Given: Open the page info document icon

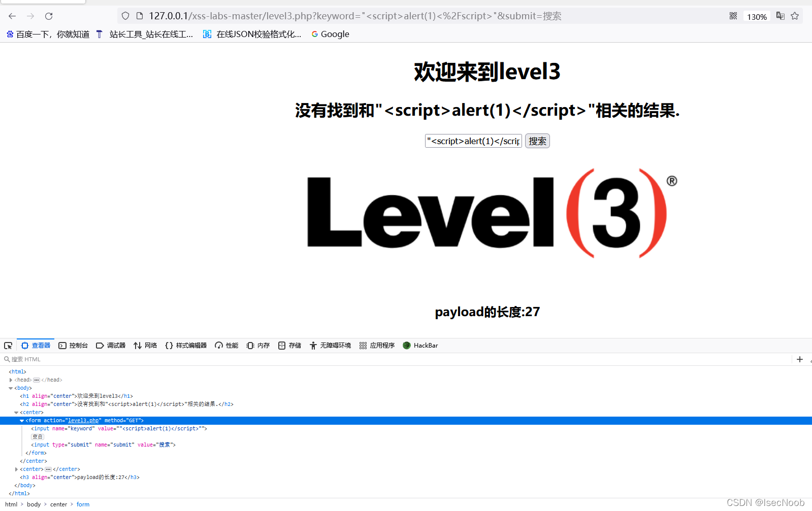Looking at the screenshot, I should (140, 16).
